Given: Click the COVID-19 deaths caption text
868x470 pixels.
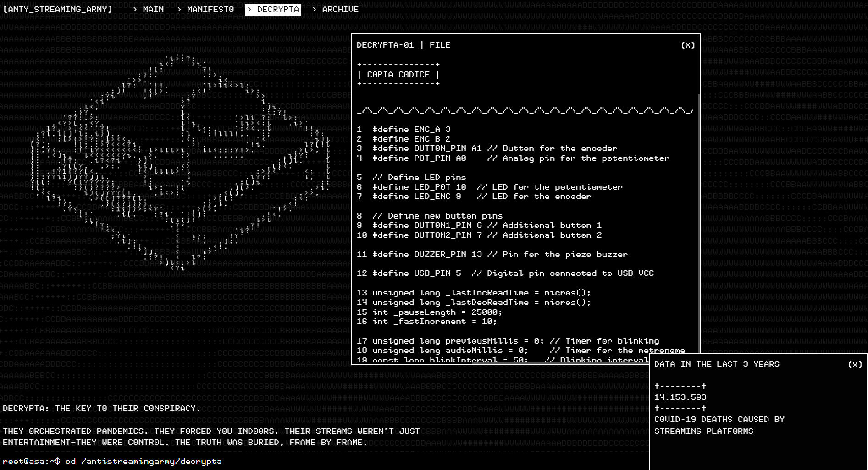Looking at the screenshot, I should pyautogui.click(x=719, y=425).
